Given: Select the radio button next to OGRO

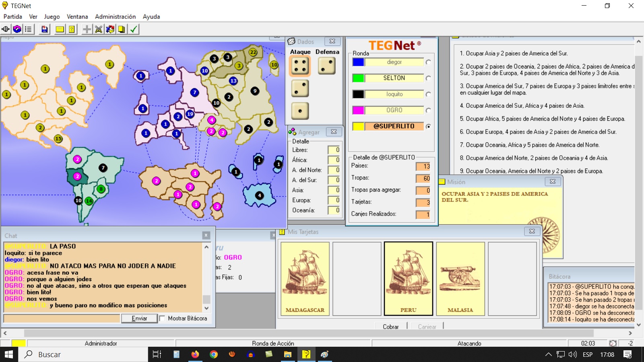Looking at the screenshot, I should click(428, 110).
